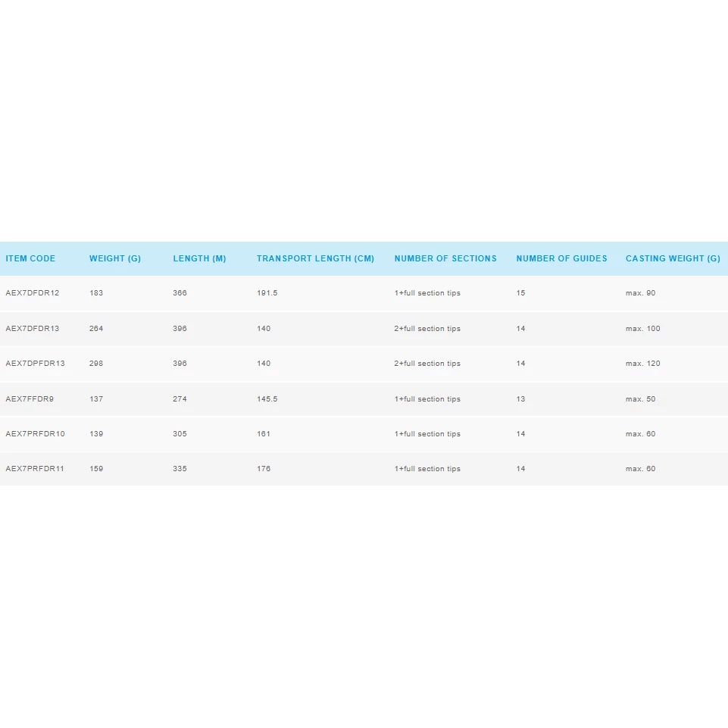This screenshot has height=728, width=728.
Task: Click the NUMBER OF GUIDES header
Action: point(561,258)
